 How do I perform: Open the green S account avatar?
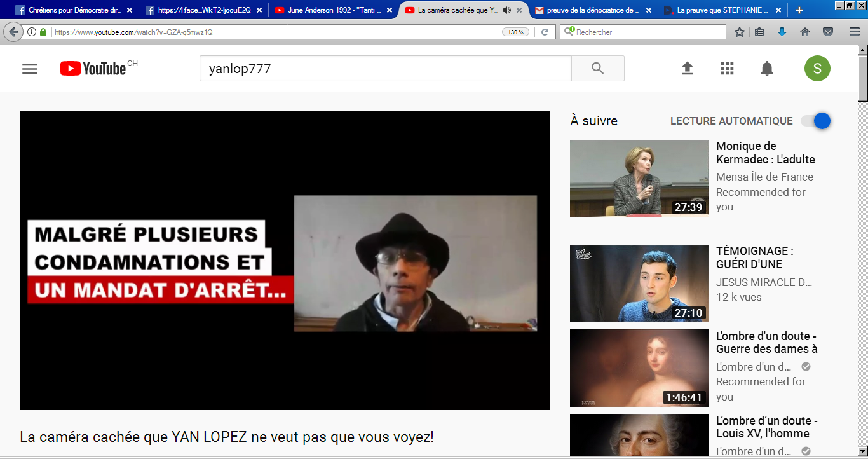coord(817,69)
